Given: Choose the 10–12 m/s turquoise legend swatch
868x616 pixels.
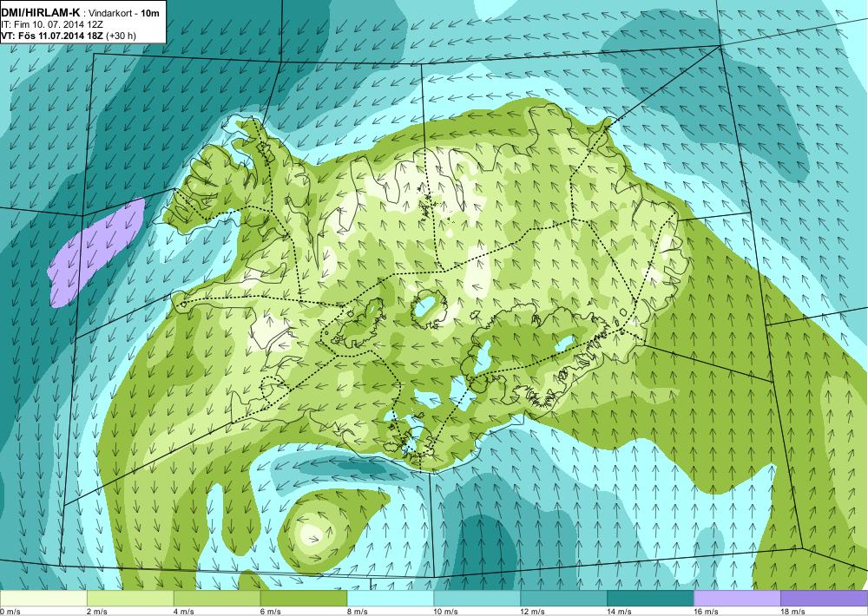Looking at the screenshot, I should click(x=477, y=599).
